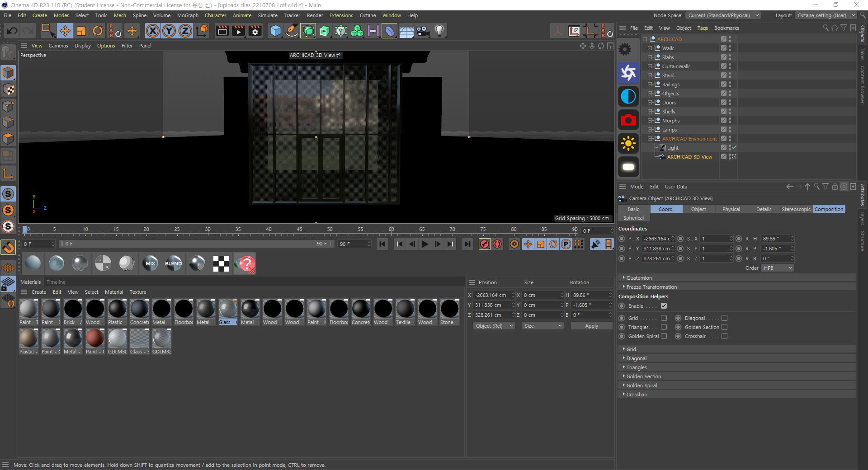The image size is (868, 470).
Task: Open the Node Space dropdown
Action: pyautogui.click(x=723, y=15)
